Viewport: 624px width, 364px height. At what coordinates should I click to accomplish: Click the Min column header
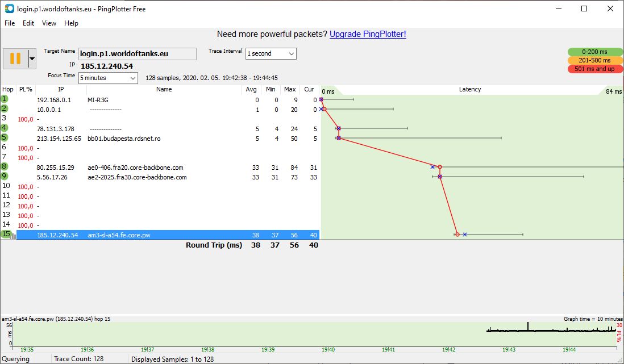coord(271,89)
